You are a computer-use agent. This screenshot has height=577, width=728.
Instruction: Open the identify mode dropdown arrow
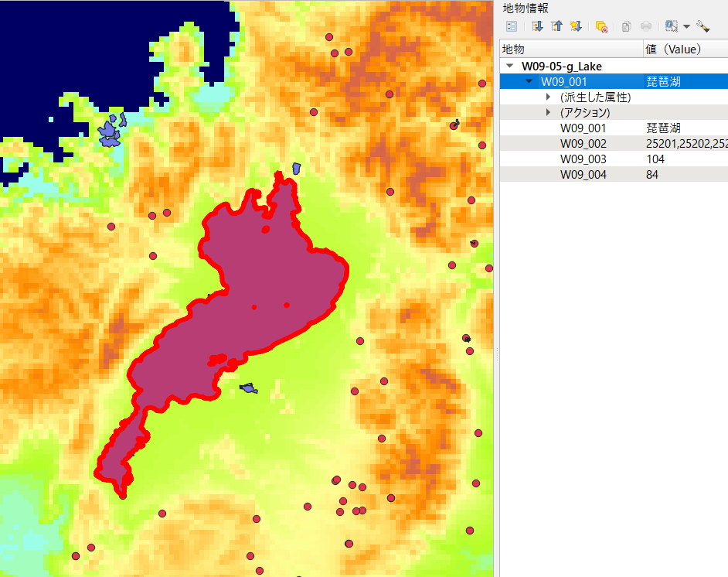point(685,26)
